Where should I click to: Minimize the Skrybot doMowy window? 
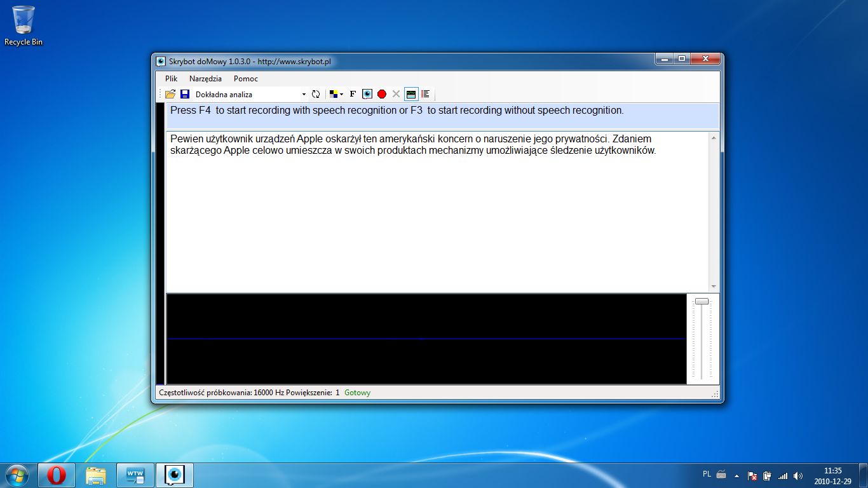[x=665, y=59]
